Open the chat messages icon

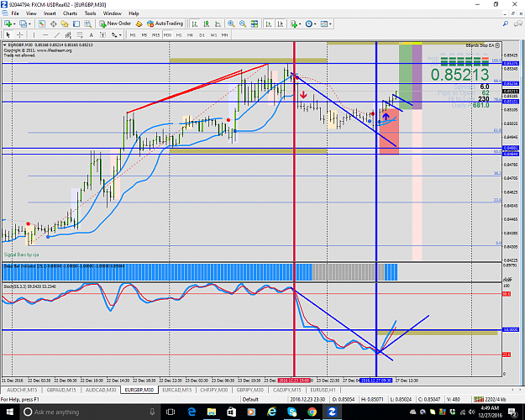[518, 24]
